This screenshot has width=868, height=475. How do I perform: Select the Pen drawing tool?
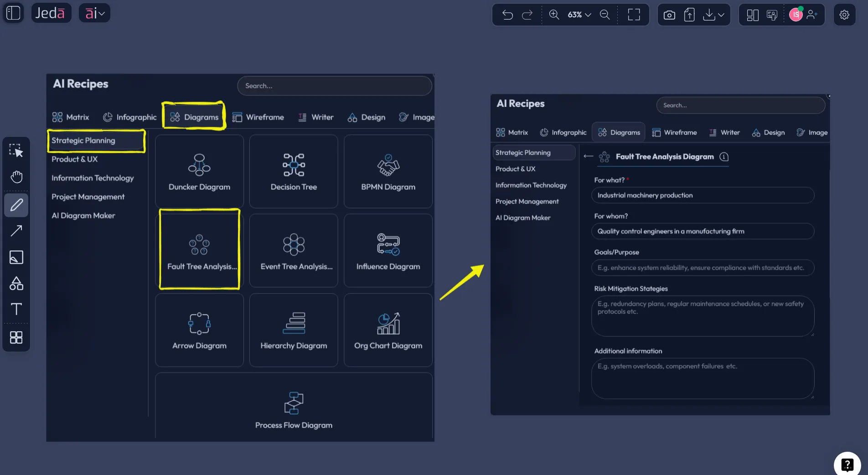tap(16, 205)
